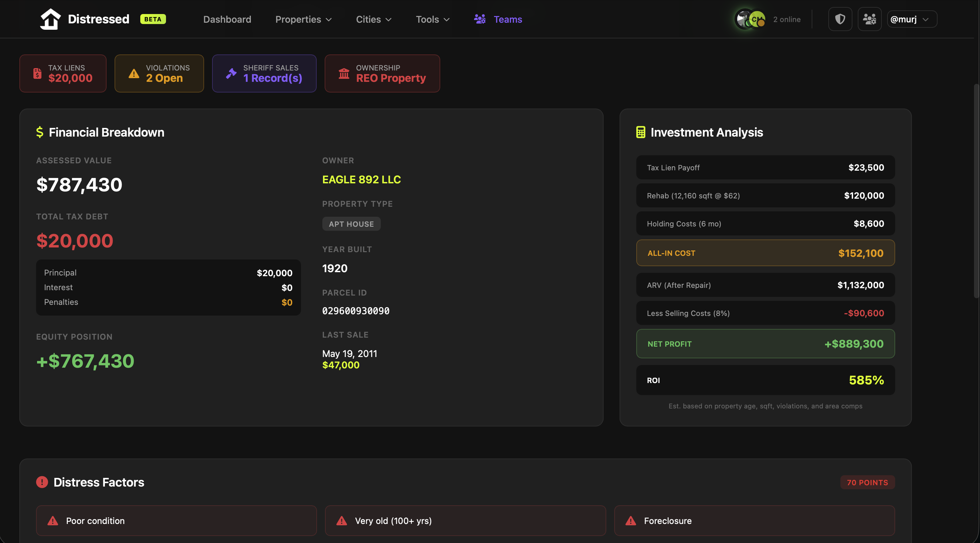The image size is (980, 543).
Task: Go to the Dashboard page
Action: 227,19
